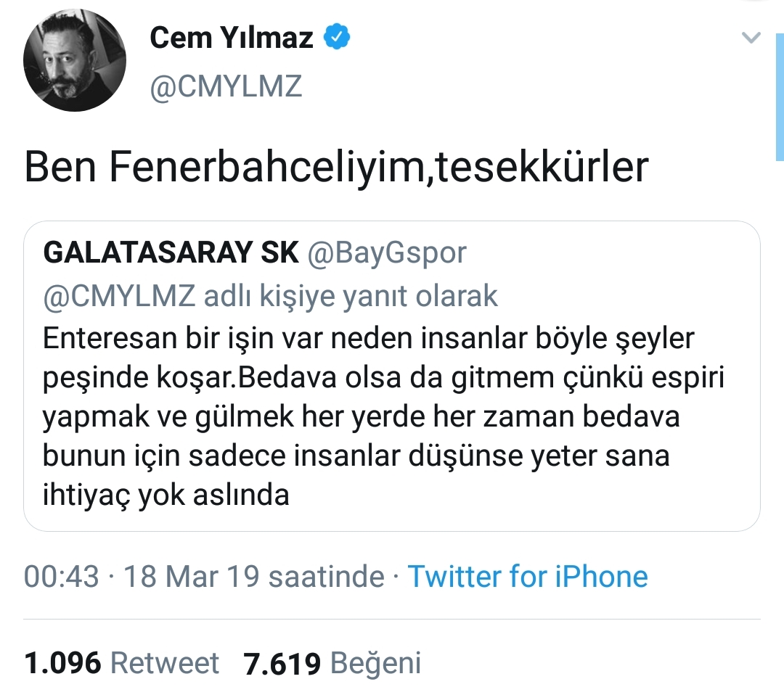Open GALATASARAY SK quoted author name
The image size is (784, 687).
(x=171, y=252)
